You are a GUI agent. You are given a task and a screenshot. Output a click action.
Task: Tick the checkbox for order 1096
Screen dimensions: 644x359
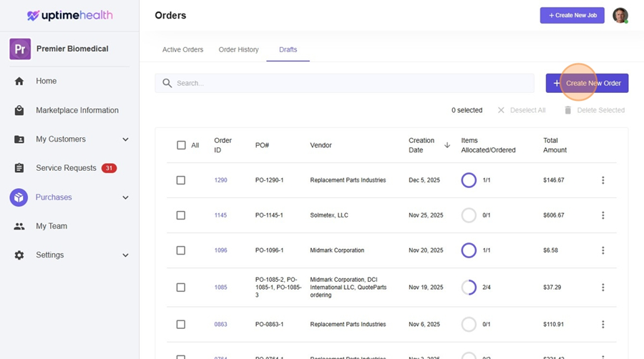point(181,250)
